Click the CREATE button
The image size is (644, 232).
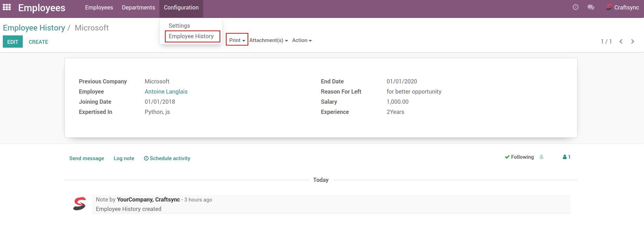pos(39,42)
